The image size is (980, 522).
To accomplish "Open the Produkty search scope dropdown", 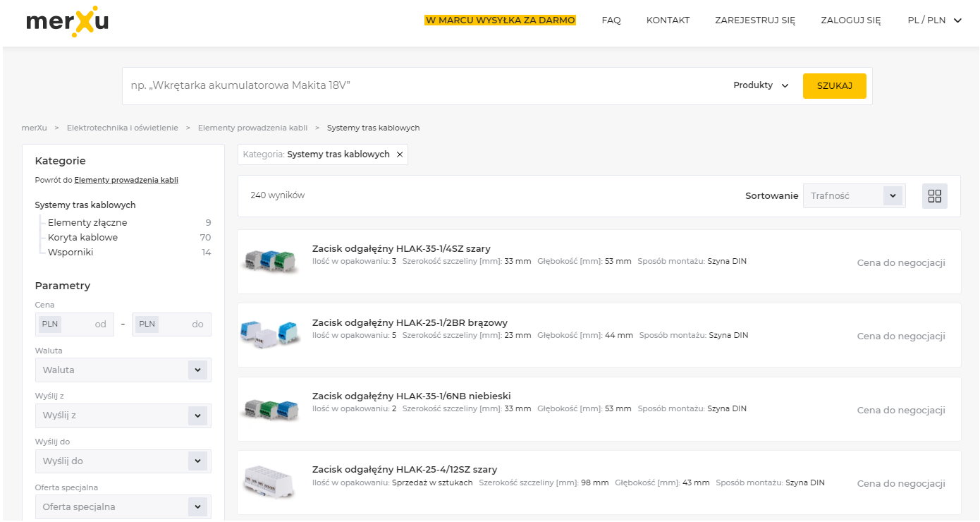I will [761, 85].
